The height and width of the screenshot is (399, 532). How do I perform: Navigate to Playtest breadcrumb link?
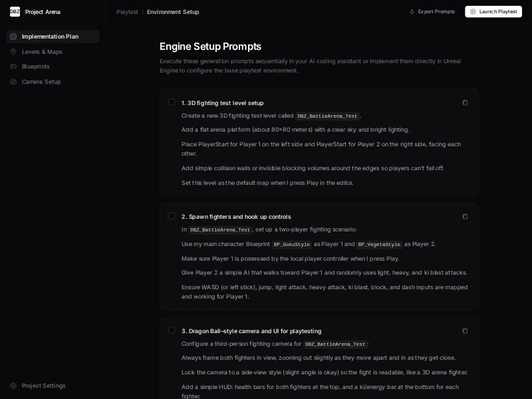127,12
